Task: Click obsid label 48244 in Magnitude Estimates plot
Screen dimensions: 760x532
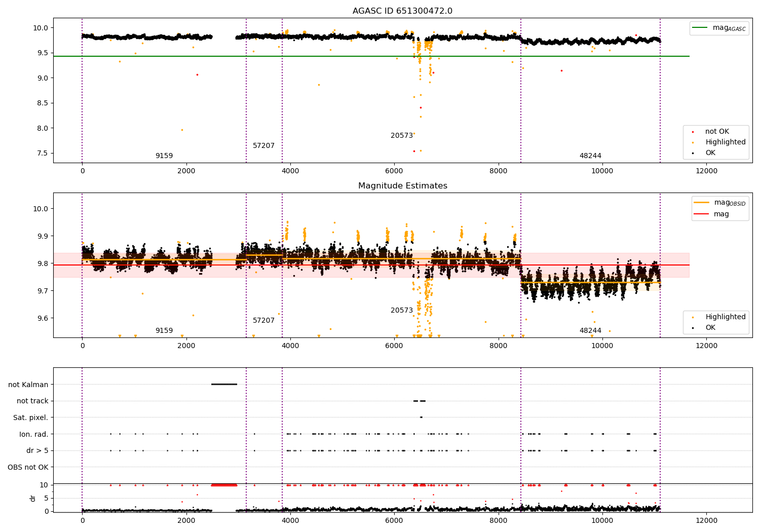Action: [x=590, y=331]
